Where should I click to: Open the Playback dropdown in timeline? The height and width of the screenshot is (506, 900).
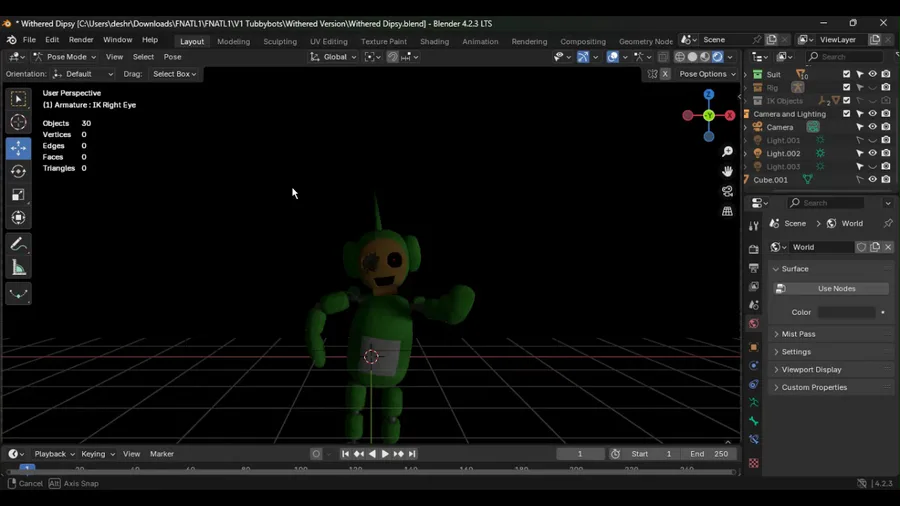pos(54,454)
